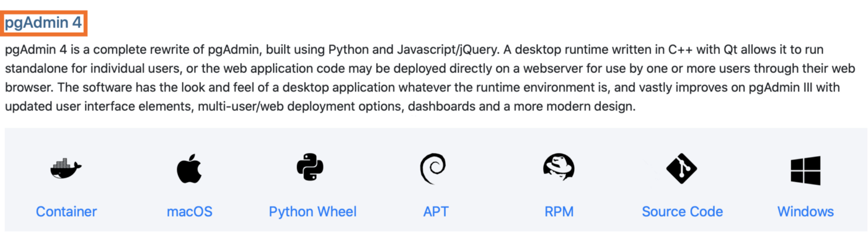Open the Source Code download link
This screenshot has height=236, width=868.
click(682, 212)
